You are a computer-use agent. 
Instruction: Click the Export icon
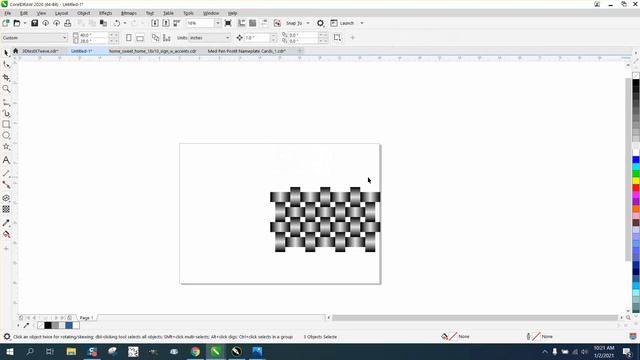pos(166,23)
